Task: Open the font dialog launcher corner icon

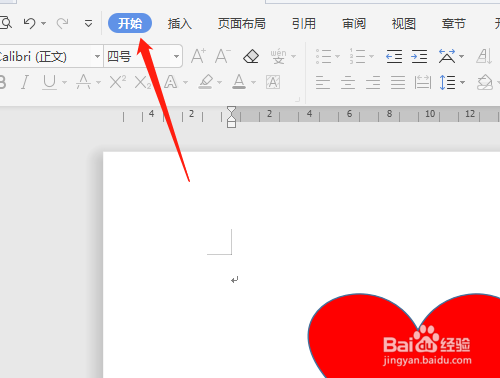Action: [298, 99]
